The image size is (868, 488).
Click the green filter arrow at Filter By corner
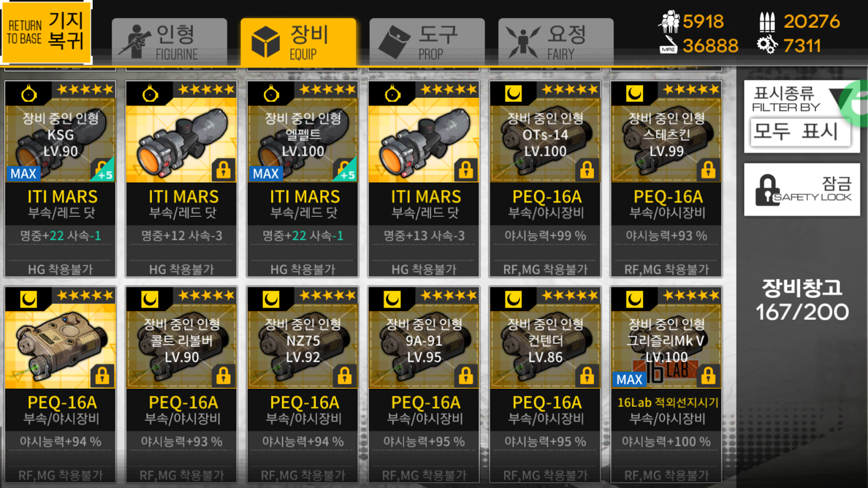[852, 102]
